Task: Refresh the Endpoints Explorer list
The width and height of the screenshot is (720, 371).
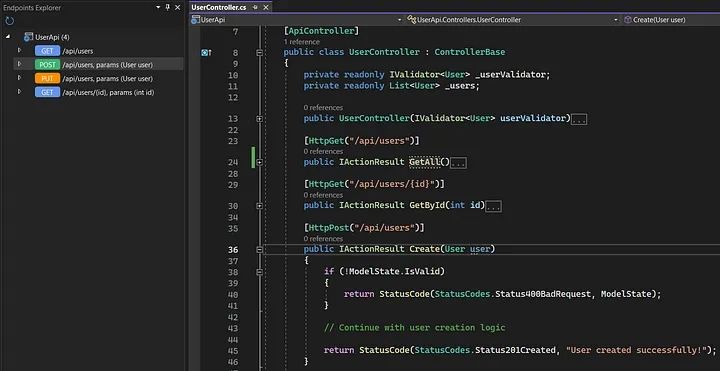Action: coord(10,21)
